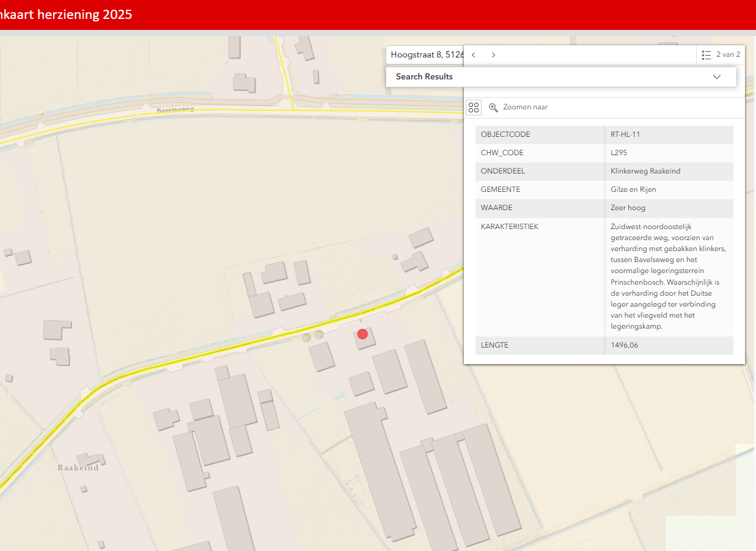Select CHW_CODE value L295

point(618,153)
